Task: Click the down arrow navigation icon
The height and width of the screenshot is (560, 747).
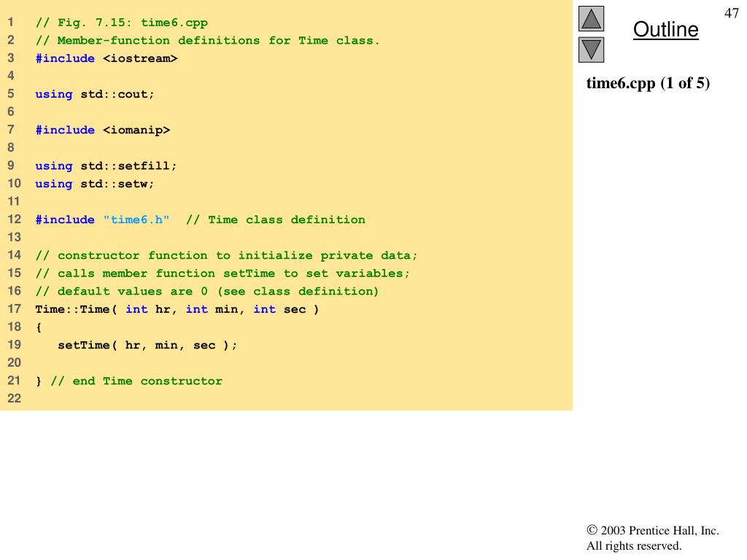Action: click(x=591, y=50)
